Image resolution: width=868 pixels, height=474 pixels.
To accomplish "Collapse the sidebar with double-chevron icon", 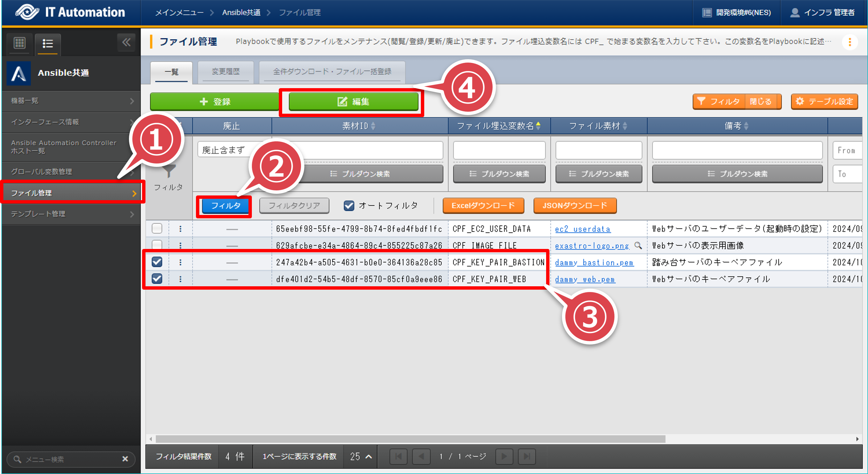I will click(126, 42).
